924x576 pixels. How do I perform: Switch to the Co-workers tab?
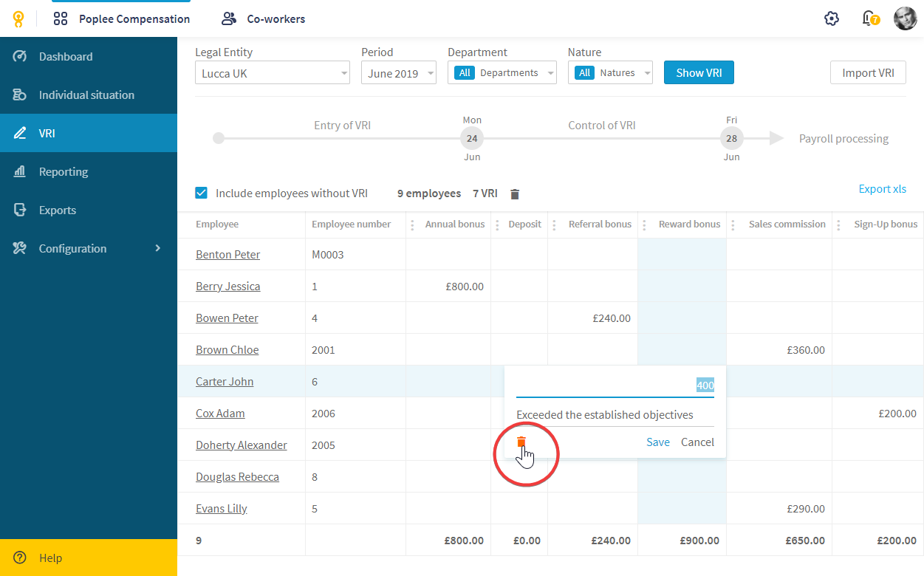(264, 19)
